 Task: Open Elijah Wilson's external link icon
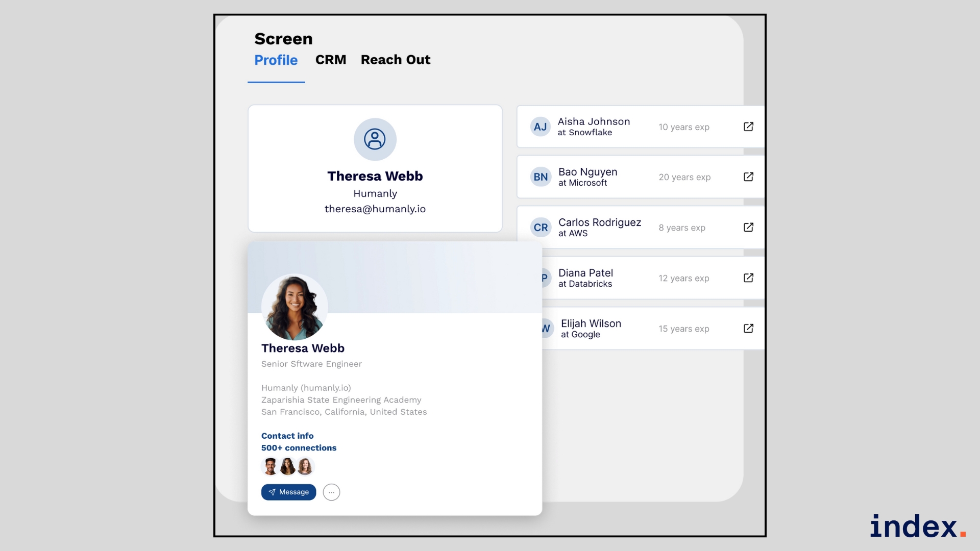(748, 328)
